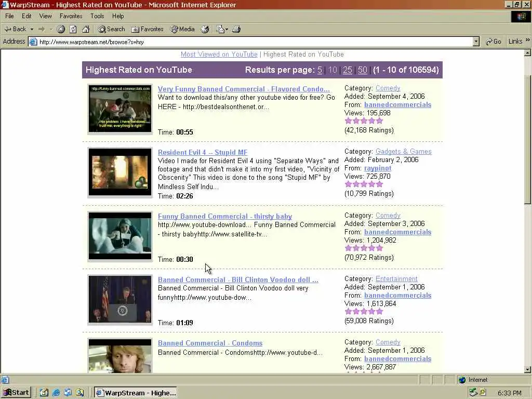The height and width of the screenshot is (399, 532).
Task: Click the page scrollbar down arrow
Action: 528,369
